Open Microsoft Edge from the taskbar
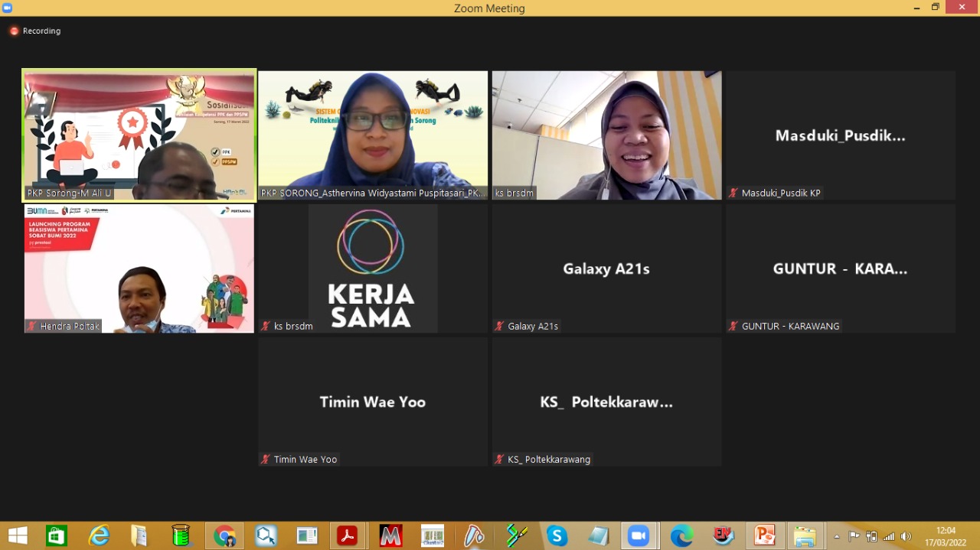This screenshot has height=550, width=980. (x=681, y=536)
